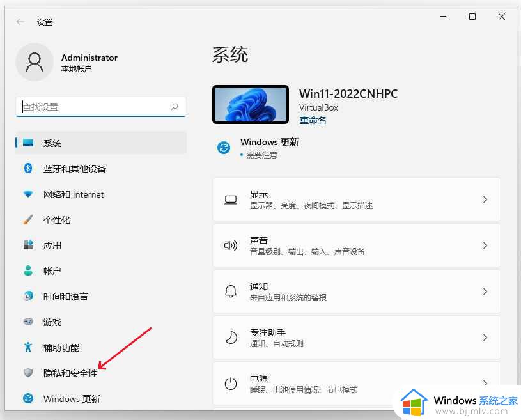Image resolution: width=521 pixels, height=420 pixels.
Task: Open 时间和语言 settings
Action: click(101, 296)
